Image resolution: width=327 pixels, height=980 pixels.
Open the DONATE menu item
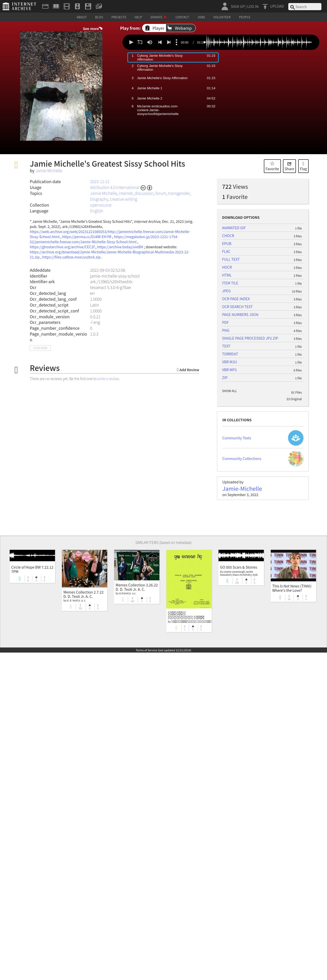(x=158, y=17)
